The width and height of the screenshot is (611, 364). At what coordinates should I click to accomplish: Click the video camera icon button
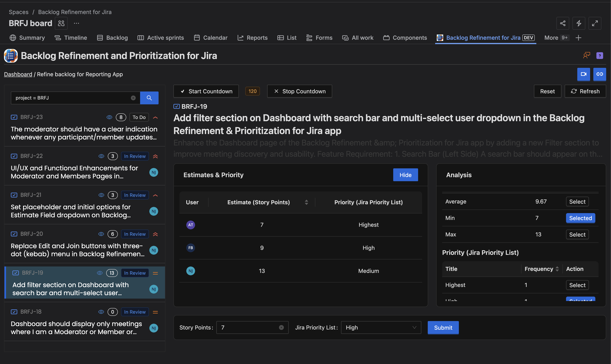tap(583, 74)
